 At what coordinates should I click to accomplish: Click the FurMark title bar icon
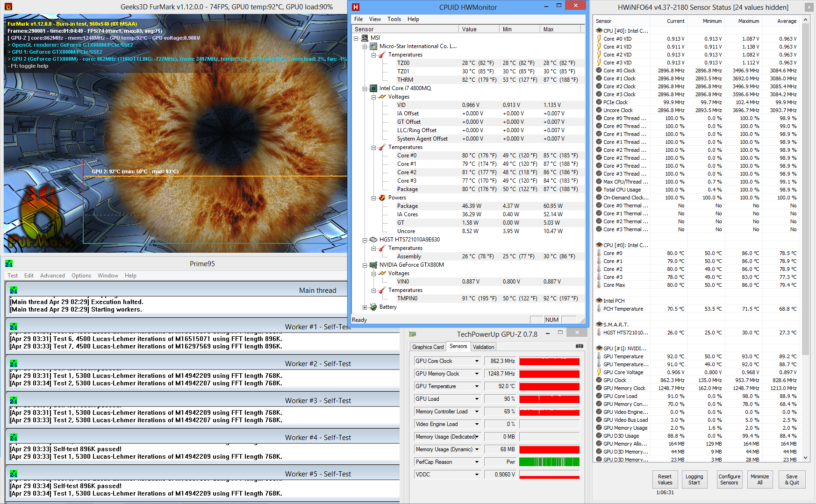tap(8, 7)
